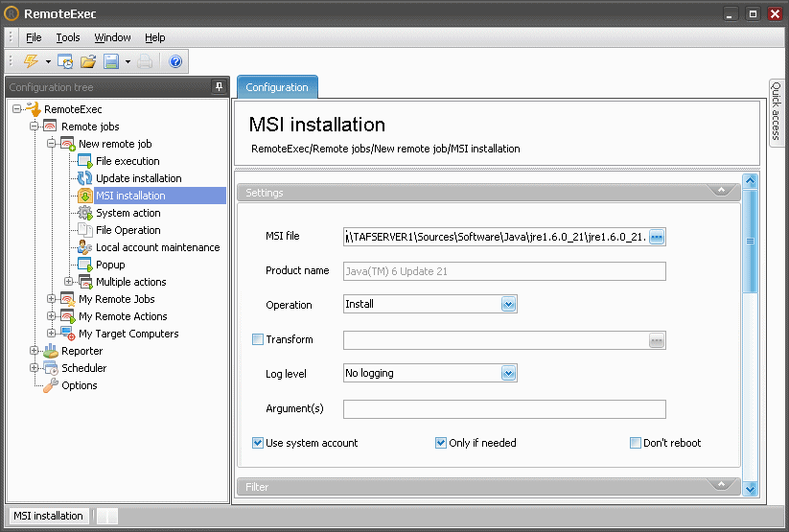Click the save floppy disk toolbar icon

[x=110, y=61]
